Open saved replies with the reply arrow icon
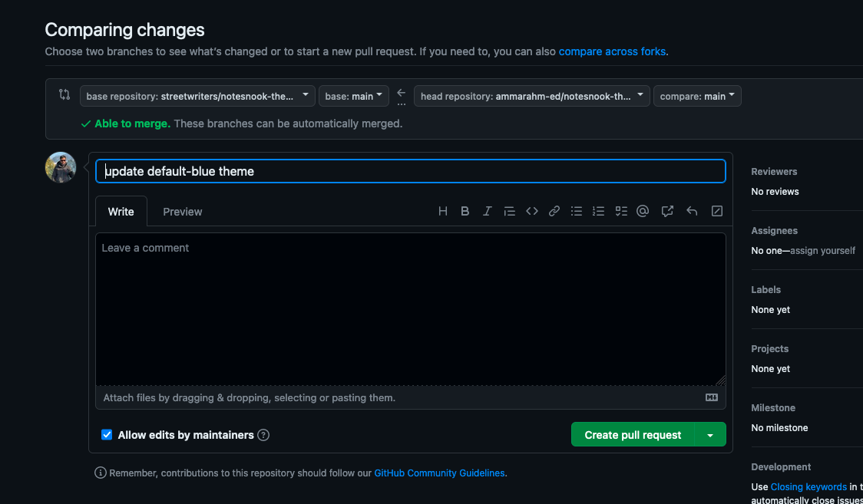The width and height of the screenshot is (863, 504). coord(692,212)
